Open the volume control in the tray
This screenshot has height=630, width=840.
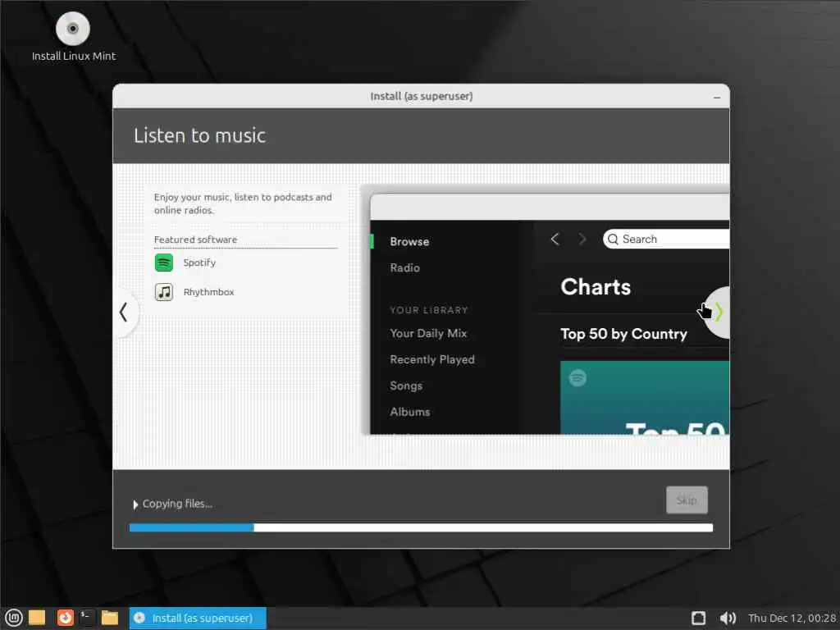[728, 619]
